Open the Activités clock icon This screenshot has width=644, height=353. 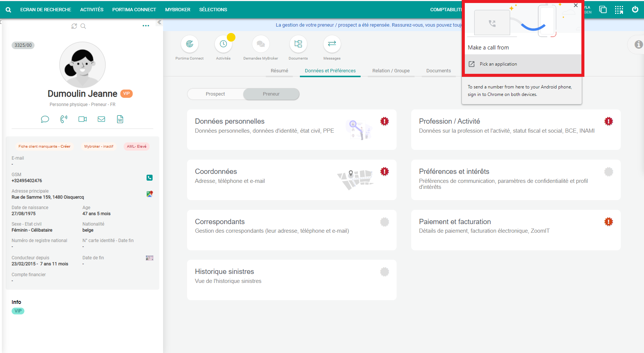pos(223,44)
